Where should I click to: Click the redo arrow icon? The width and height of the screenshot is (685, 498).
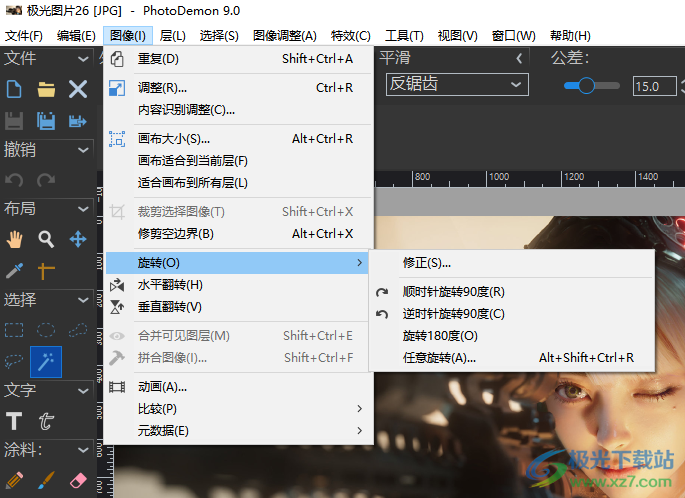click(x=46, y=180)
